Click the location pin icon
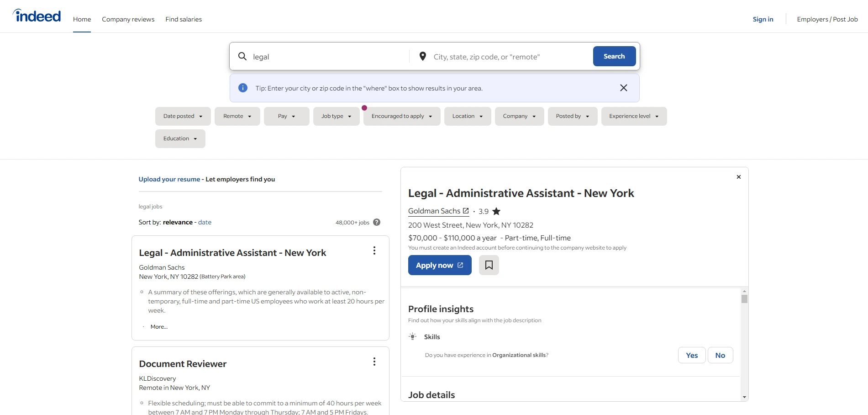 pyautogui.click(x=423, y=56)
